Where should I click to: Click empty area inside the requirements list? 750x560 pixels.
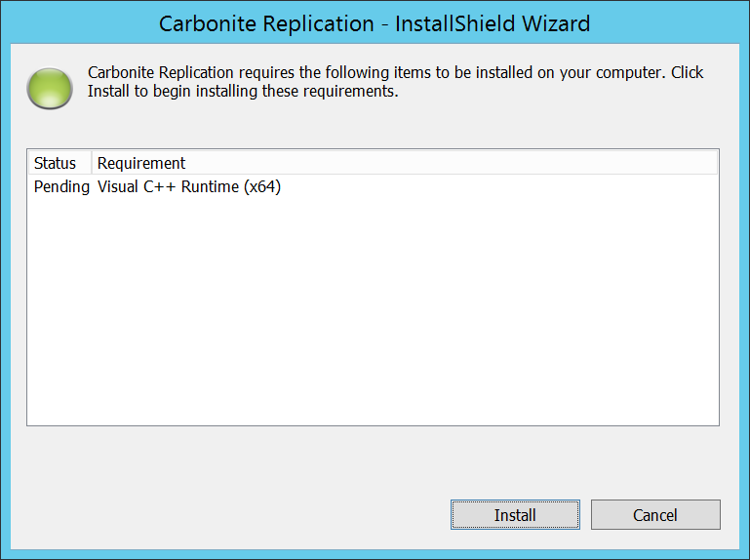tap(371, 312)
